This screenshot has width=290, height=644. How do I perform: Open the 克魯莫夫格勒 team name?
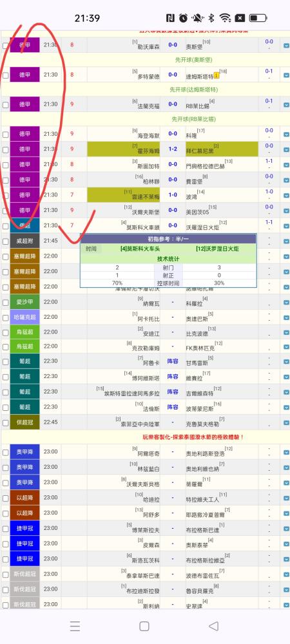coord(202,424)
